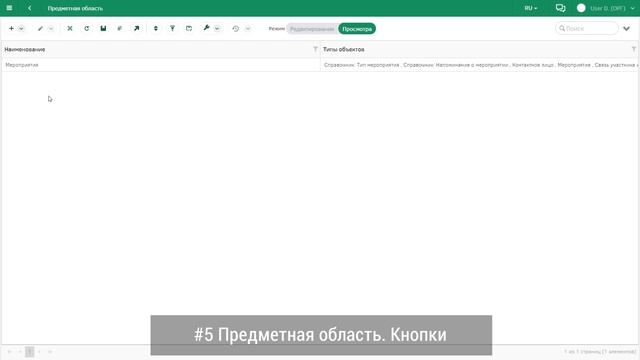The height and width of the screenshot is (360, 640).
Task: Click the diagonal arrow open icon
Action: click(136, 29)
